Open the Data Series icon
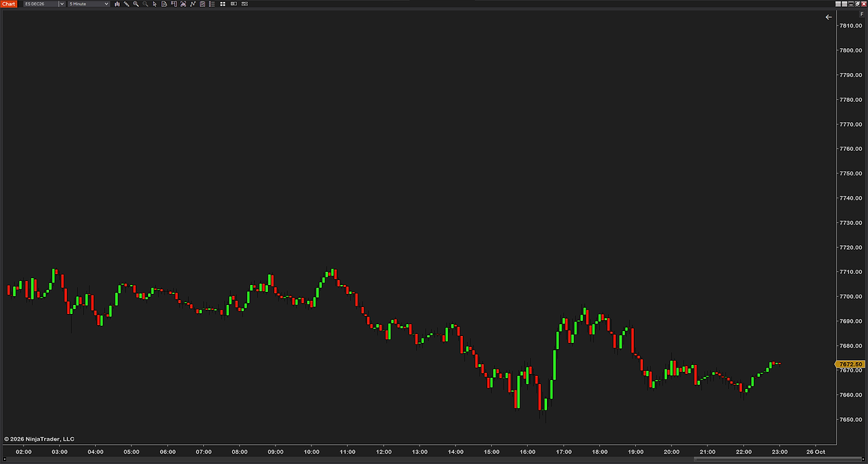This screenshot has width=868, height=464. [x=164, y=4]
